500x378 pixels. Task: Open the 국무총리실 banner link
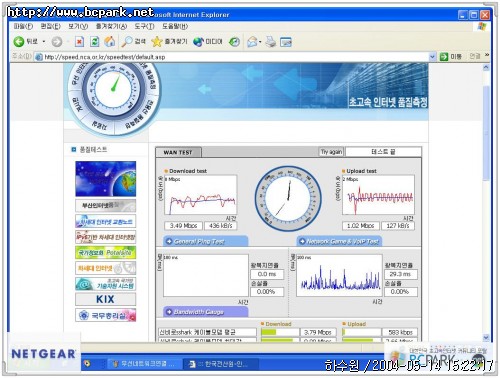coord(106,315)
